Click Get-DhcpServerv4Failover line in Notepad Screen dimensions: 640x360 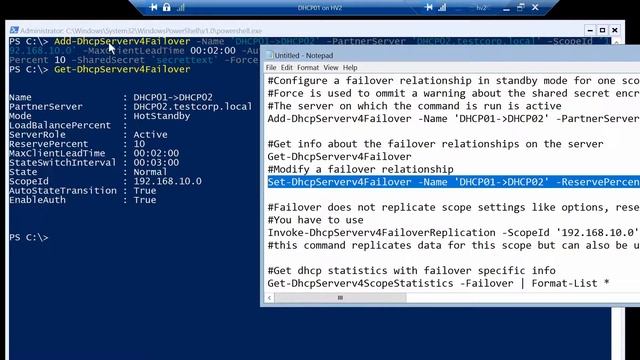[339, 157]
